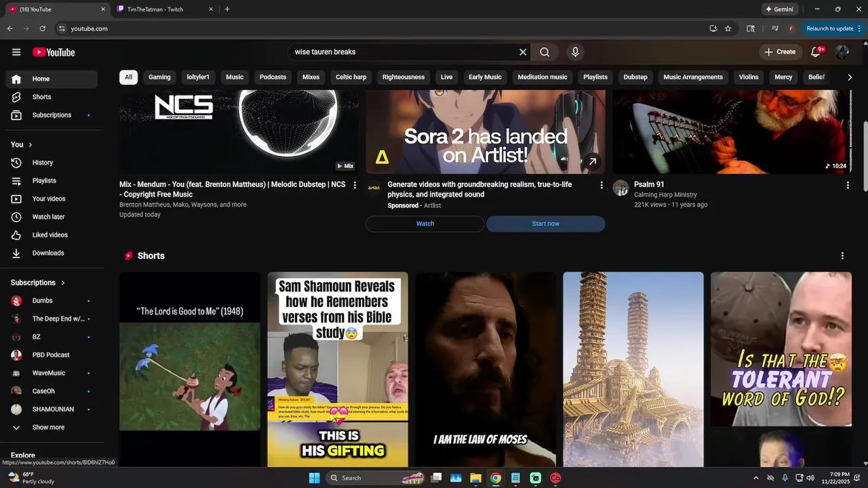Open the Sora 2 Artlist ad thumbnail
Screen dimensions: 868x488
486,132
